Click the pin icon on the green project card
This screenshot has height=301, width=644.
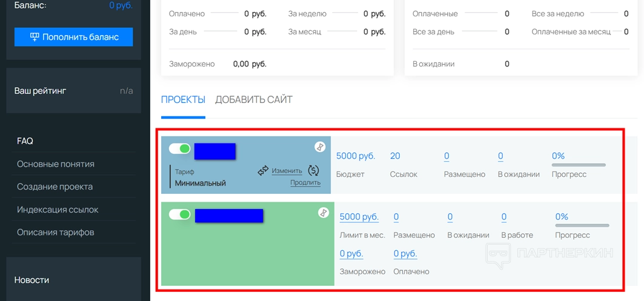click(324, 213)
